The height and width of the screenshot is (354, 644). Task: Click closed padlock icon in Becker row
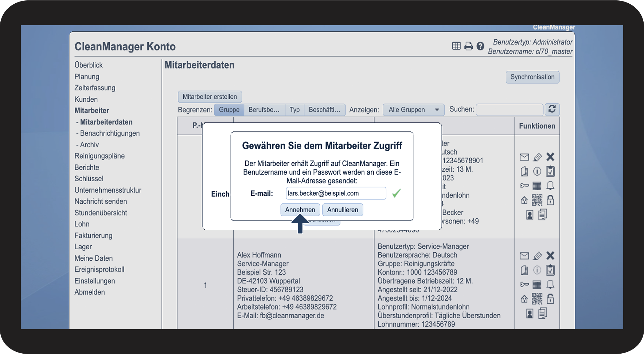[x=550, y=200]
